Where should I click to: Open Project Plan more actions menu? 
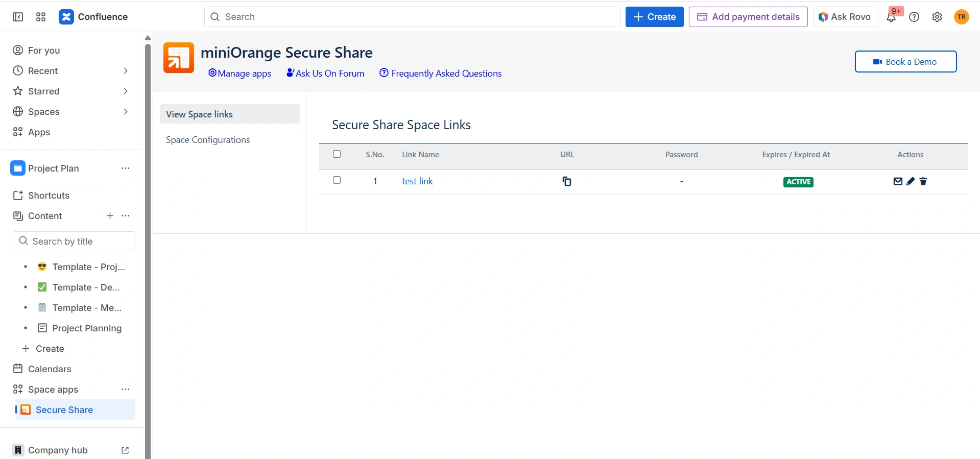[126, 168]
